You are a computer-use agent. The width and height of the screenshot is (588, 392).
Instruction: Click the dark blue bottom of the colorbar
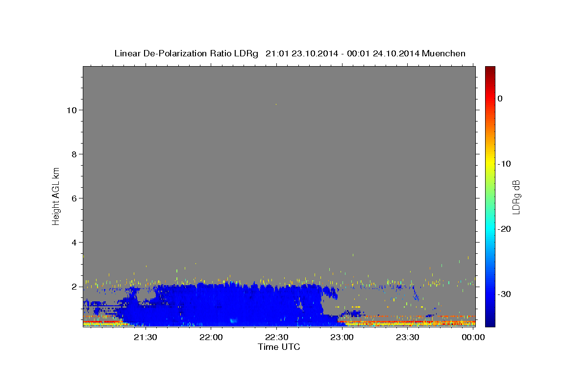[x=490, y=322]
